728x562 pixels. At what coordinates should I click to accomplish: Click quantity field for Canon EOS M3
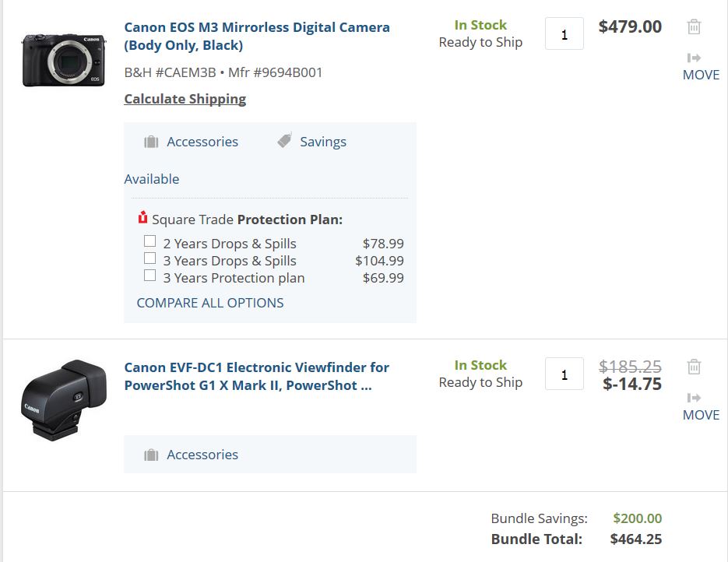coord(564,35)
